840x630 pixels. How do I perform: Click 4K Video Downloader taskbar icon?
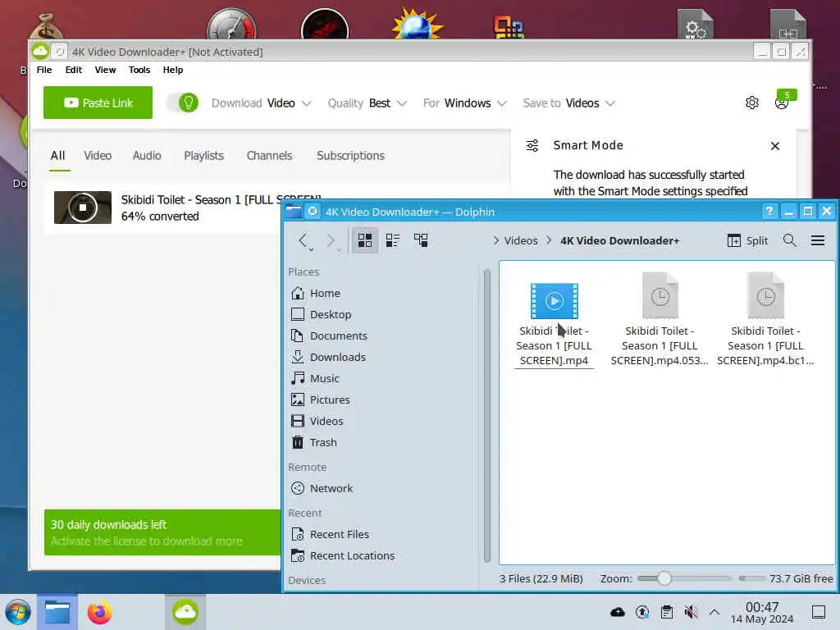coord(185,612)
